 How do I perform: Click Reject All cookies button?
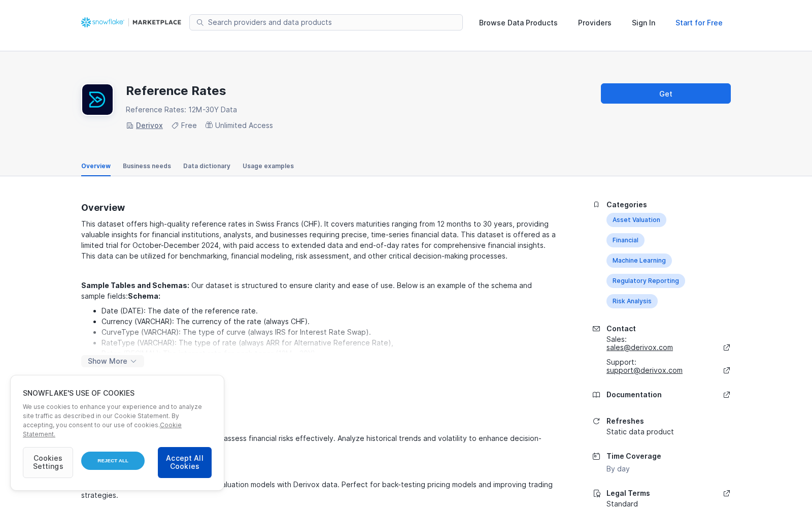coord(113,461)
